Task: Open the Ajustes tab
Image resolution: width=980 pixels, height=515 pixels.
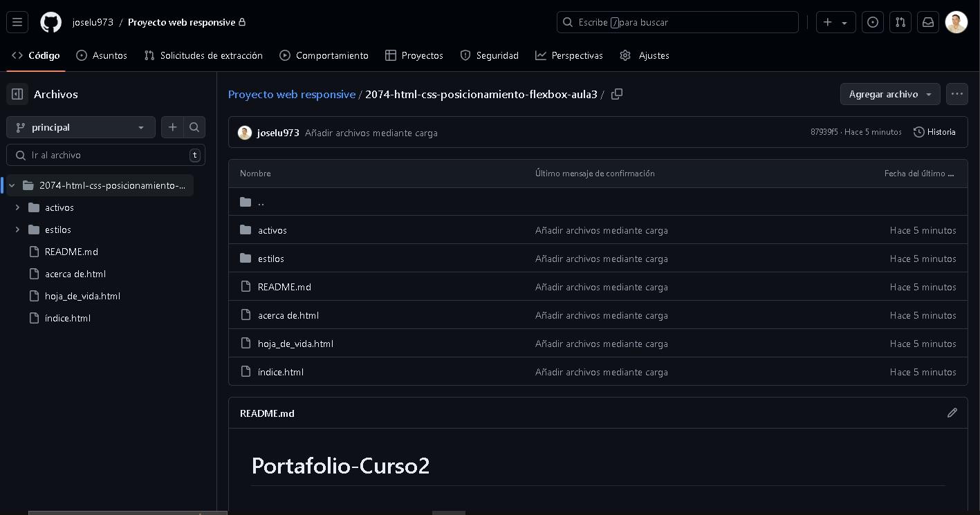Action: (645, 55)
